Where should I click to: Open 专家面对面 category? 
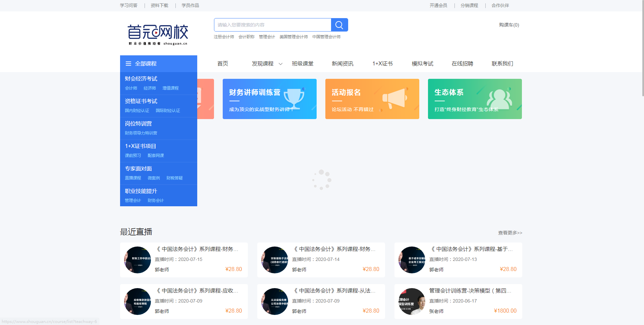(138, 168)
